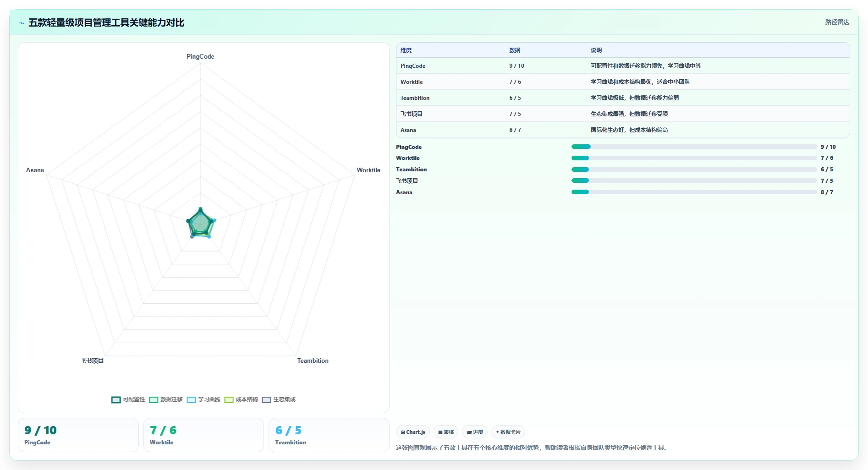
Task: Click the 数据 table column header
Action: point(515,50)
